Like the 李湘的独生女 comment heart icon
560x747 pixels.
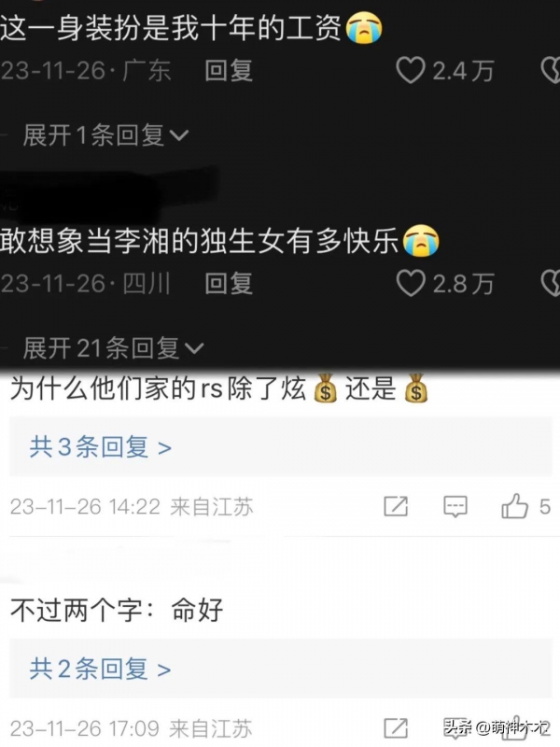[411, 284]
